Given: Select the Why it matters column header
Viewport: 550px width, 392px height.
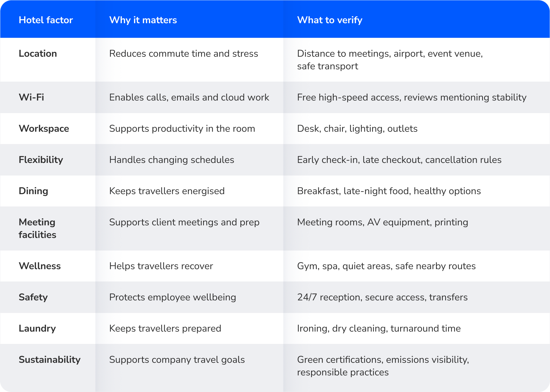Looking at the screenshot, I should pos(143,20).
